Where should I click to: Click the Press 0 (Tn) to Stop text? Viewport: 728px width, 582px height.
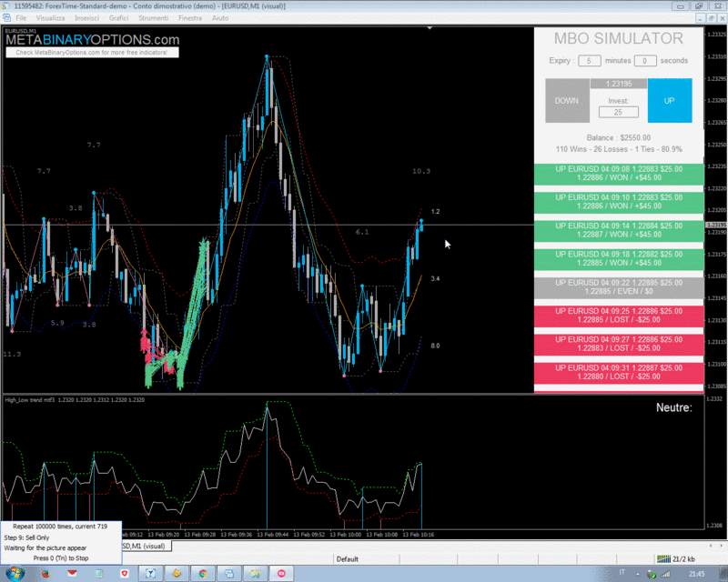(61, 557)
